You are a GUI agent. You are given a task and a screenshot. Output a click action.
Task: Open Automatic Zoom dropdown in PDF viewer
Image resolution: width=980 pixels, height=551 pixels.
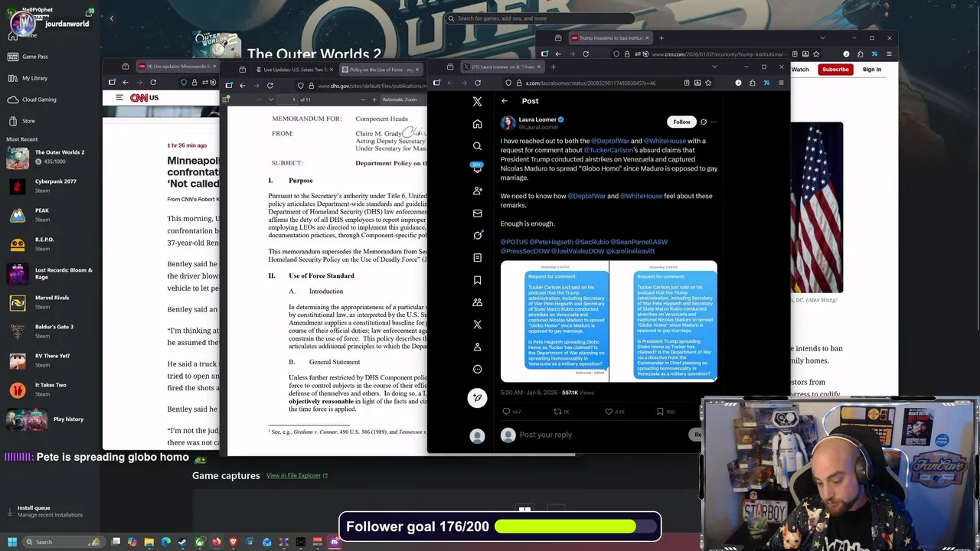coord(401,99)
